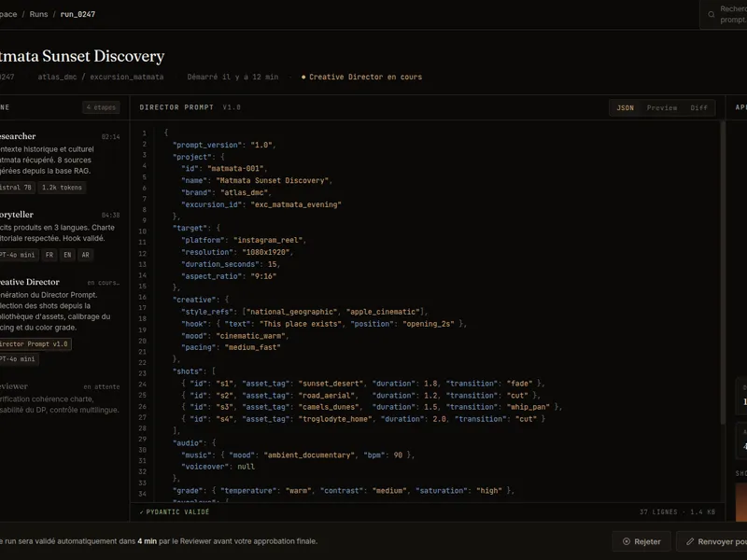Click the Rejeter button

tap(641, 541)
